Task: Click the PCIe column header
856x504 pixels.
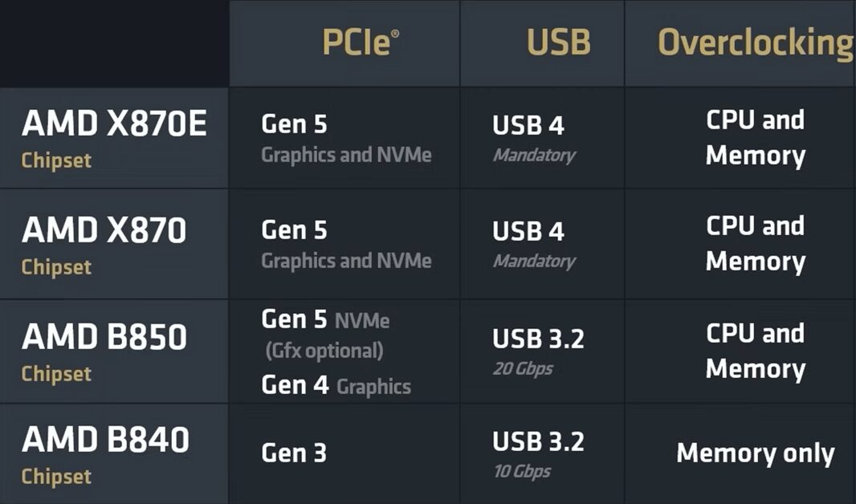Action: [360, 43]
